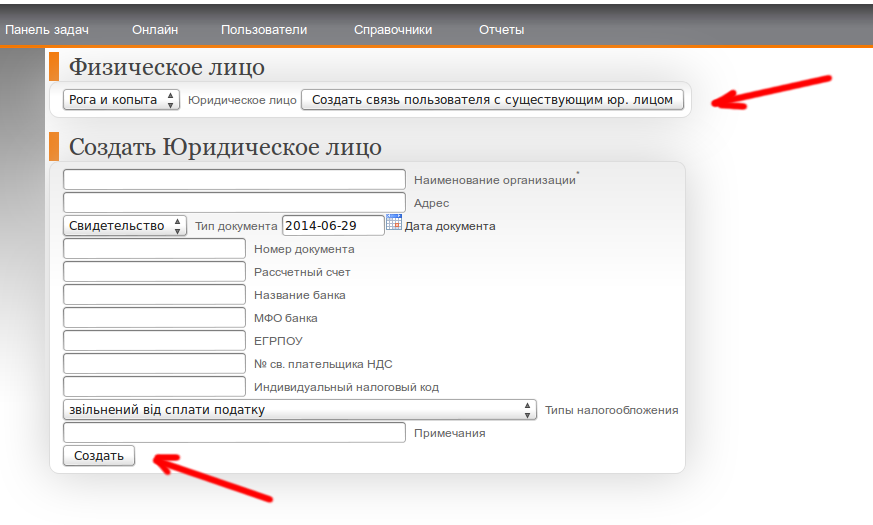Open the Онлайн menu item
The width and height of the screenshot is (873, 525).
pyautogui.click(x=155, y=30)
